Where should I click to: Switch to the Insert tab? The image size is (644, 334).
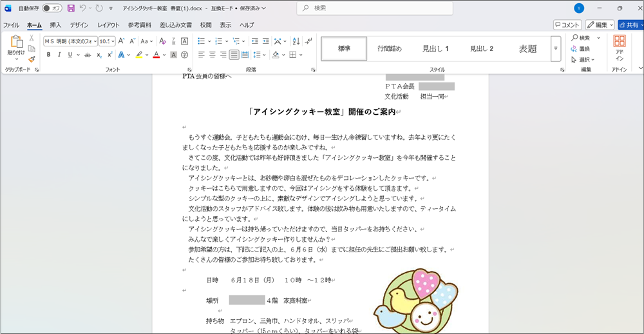point(55,25)
